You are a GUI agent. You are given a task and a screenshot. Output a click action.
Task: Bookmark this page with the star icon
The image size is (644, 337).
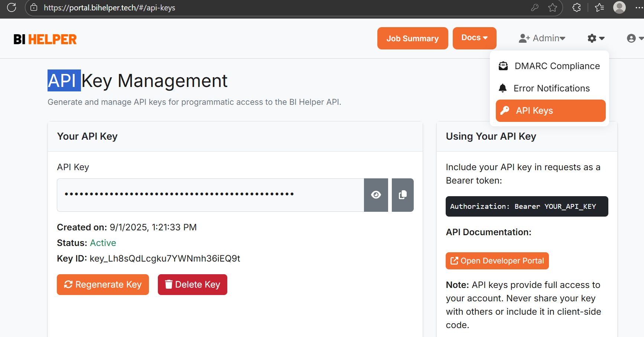(x=553, y=7)
